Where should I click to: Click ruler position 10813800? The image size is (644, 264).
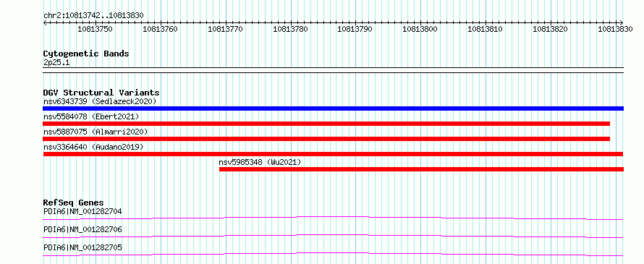click(420, 29)
